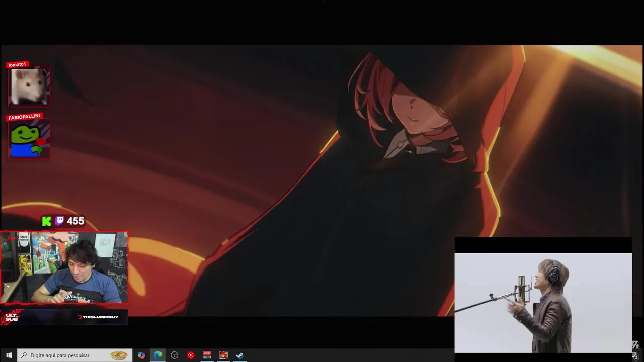Viewport: 644px width, 362px height.
Task: Click the 455 viewer count
Action: (x=75, y=221)
